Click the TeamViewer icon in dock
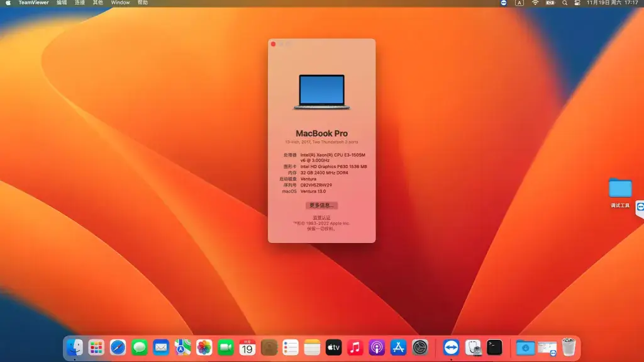This screenshot has width=644, height=362. coord(451,348)
